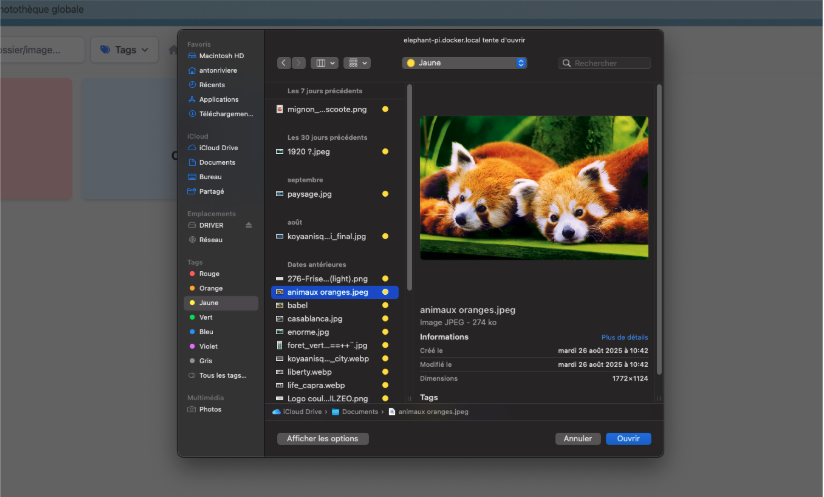The image size is (824, 497).
Task: Open the Jaune location pop-up menu
Action: click(x=464, y=63)
